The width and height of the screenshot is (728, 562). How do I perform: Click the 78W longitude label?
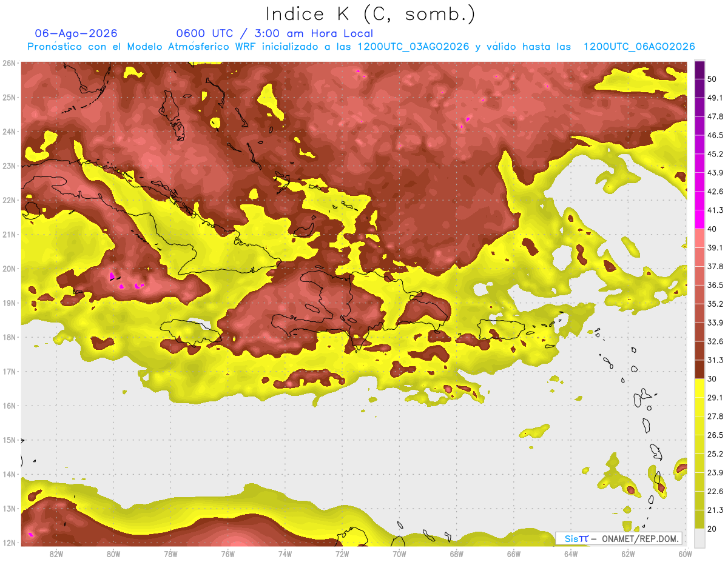point(170,554)
